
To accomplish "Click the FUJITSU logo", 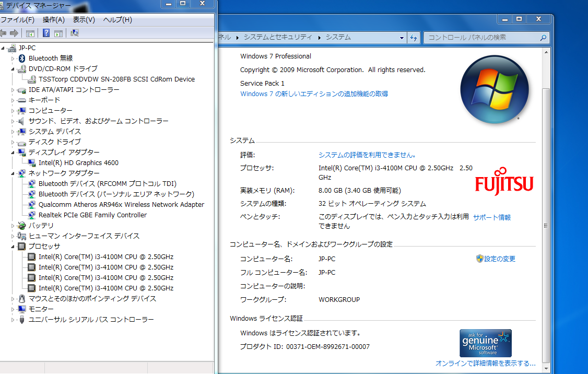I will point(504,182).
